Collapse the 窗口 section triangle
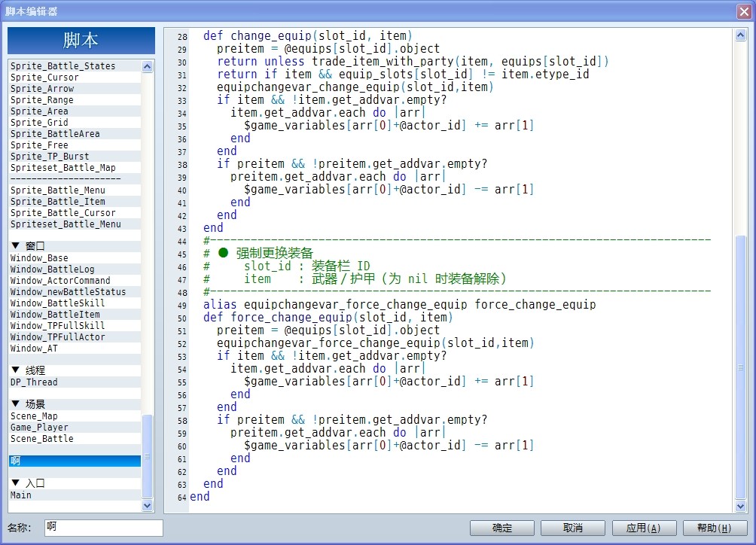This screenshot has width=756, height=545. [15, 245]
